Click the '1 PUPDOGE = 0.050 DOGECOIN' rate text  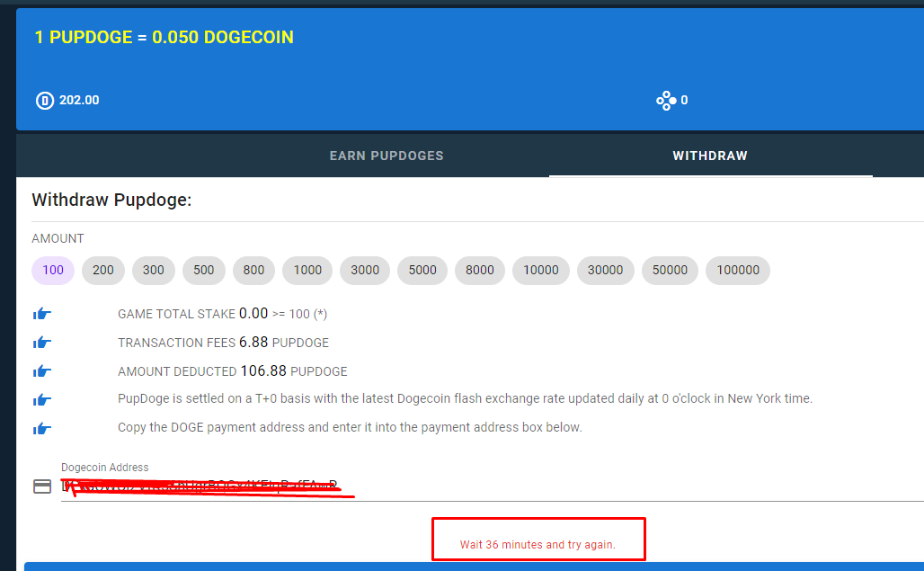[164, 37]
